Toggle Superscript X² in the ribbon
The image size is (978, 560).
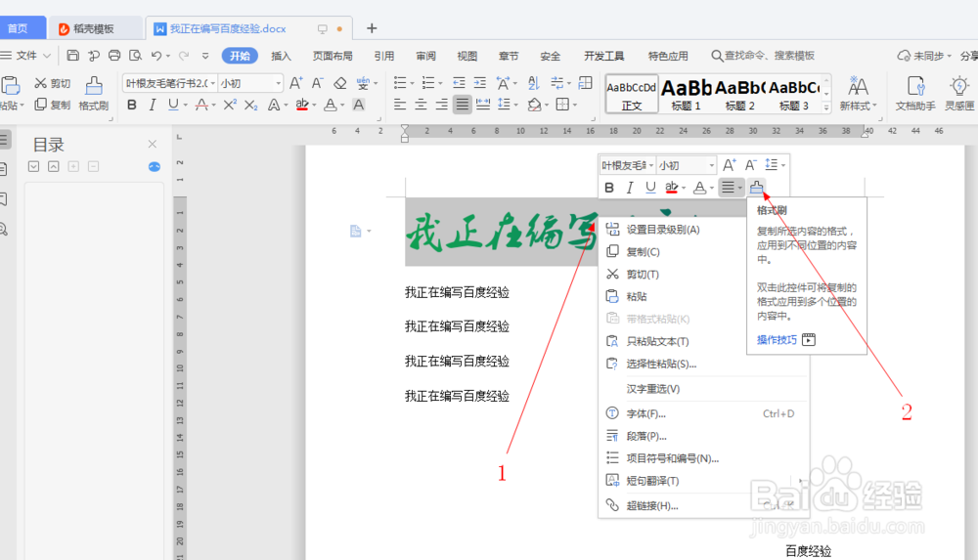(x=230, y=105)
